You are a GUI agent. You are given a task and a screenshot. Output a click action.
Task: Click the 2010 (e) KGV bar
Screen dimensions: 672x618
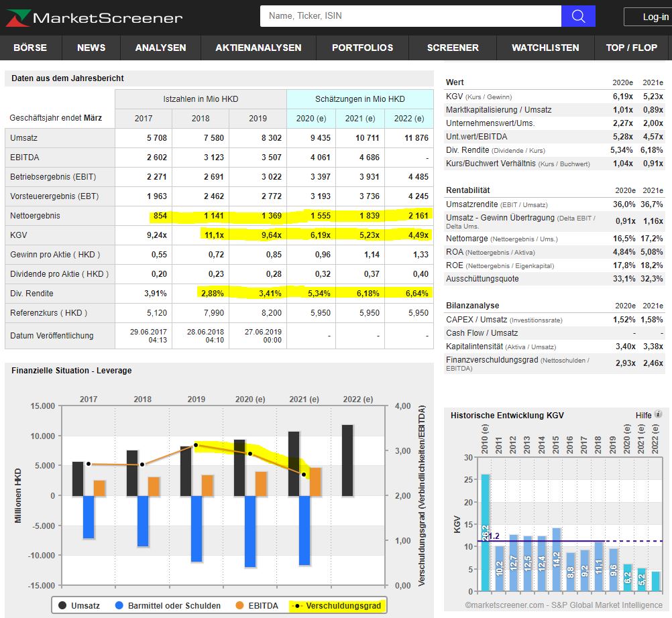coord(486,532)
